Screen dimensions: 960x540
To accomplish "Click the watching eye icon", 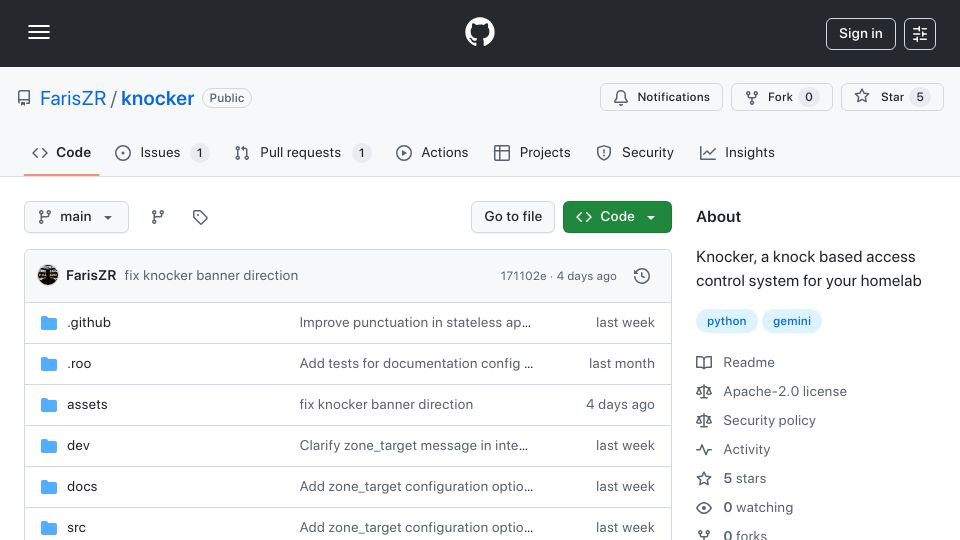I will [x=704, y=508].
